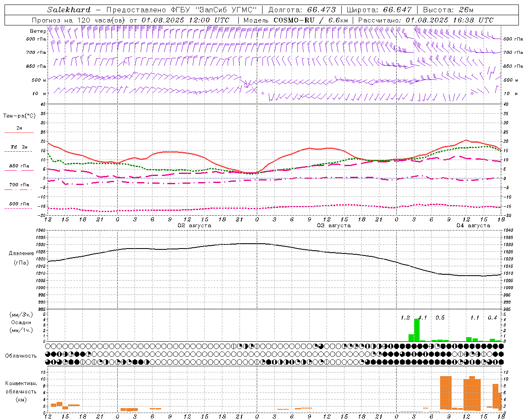Click the (мм/3ч.) precipitation unit label
The height and width of the screenshot is (420, 525).
coord(21,315)
